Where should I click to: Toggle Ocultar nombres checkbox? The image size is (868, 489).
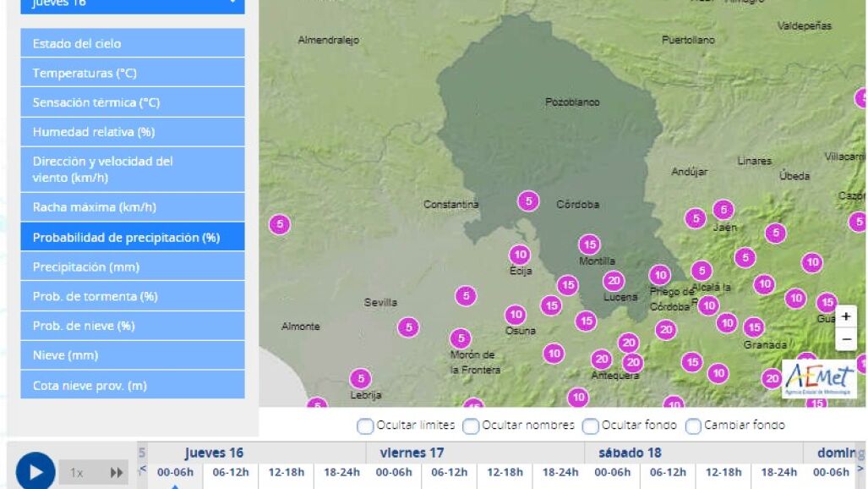[471, 426]
